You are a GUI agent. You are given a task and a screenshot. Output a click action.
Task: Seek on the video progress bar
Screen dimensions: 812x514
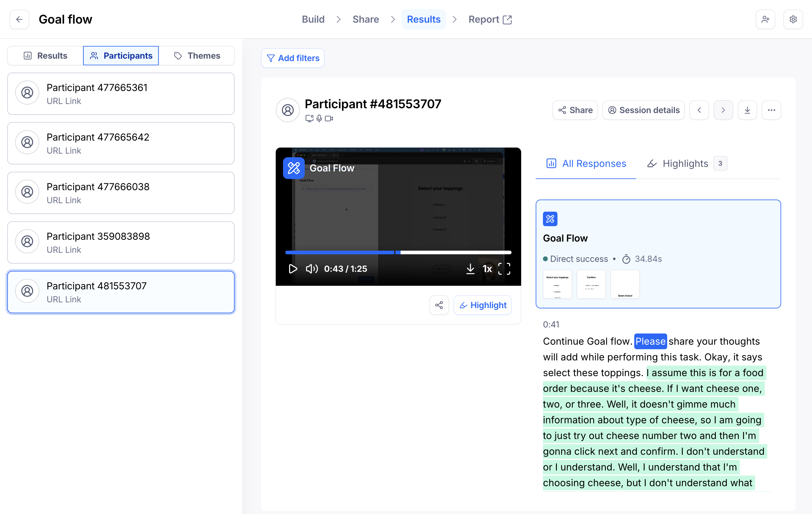455,252
